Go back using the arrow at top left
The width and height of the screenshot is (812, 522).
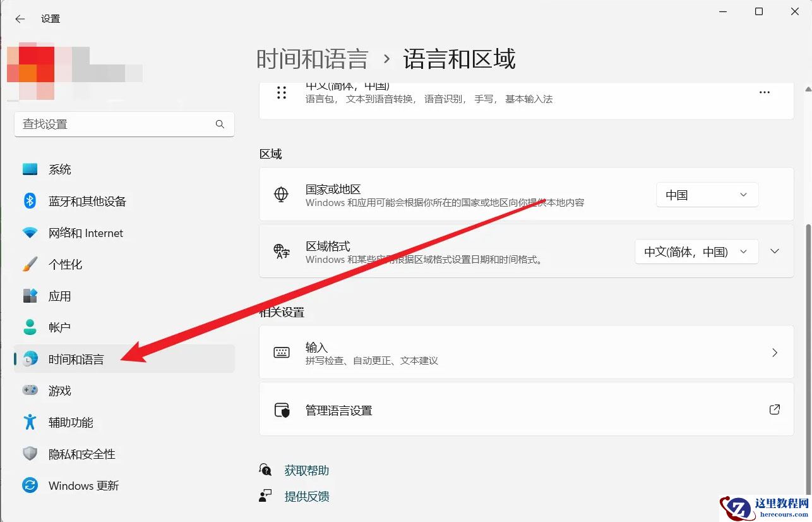pyautogui.click(x=20, y=18)
